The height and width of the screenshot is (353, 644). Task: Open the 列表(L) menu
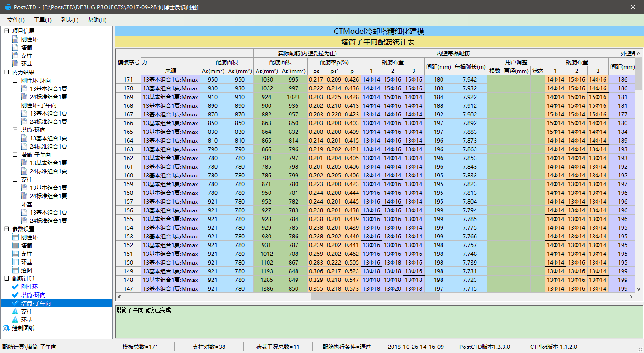click(x=69, y=20)
